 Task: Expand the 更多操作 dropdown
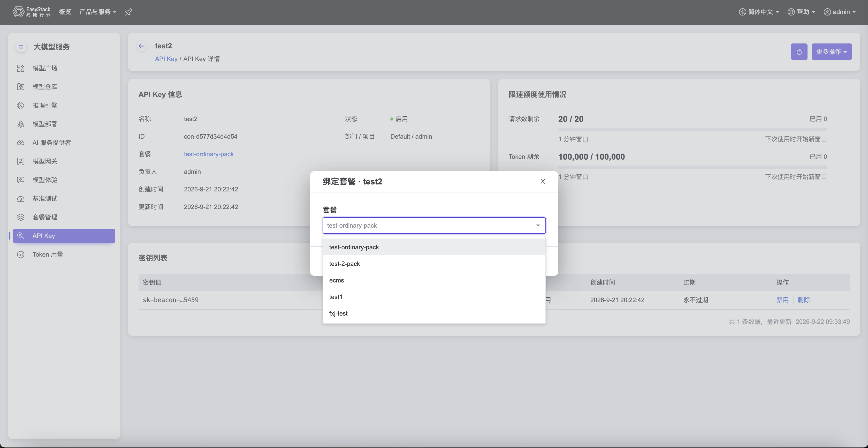coord(831,51)
